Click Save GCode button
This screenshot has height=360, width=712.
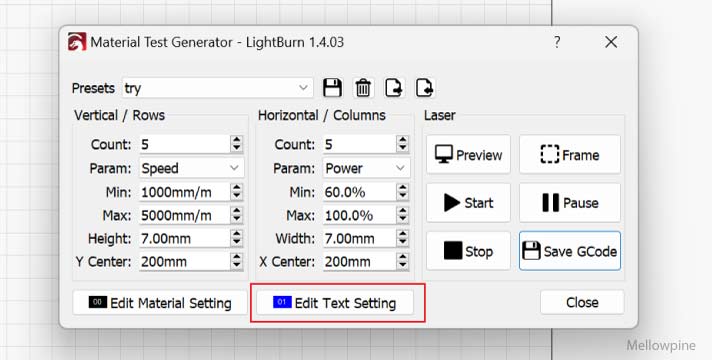point(570,251)
